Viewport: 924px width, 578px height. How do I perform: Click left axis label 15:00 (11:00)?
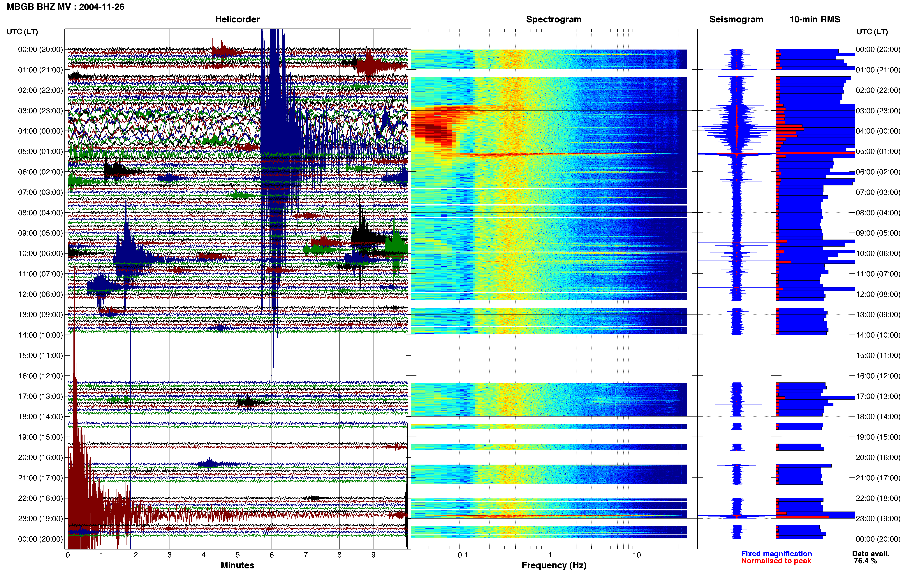(41, 356)
